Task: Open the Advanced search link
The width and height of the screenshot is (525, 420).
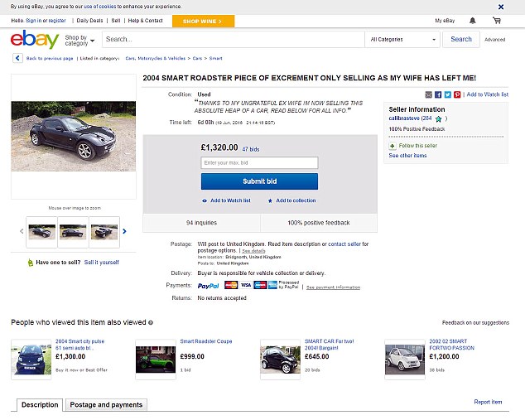Action: click(495, 40)
